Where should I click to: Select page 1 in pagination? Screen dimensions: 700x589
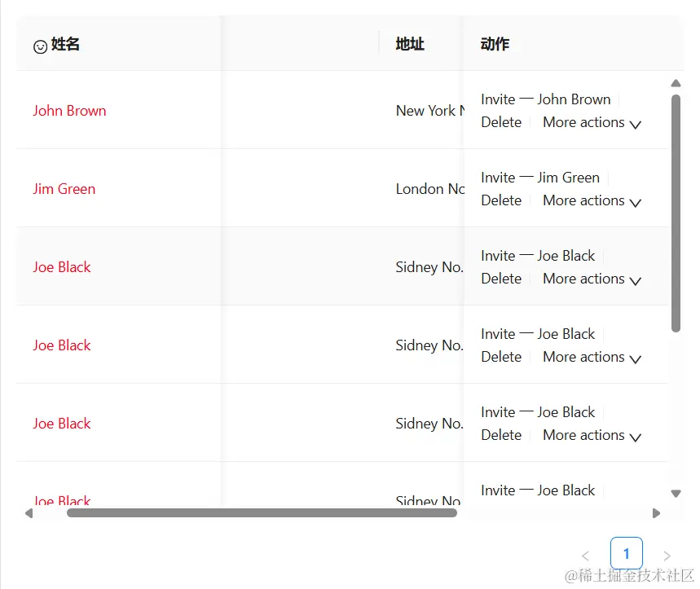[x=626, y=554]
